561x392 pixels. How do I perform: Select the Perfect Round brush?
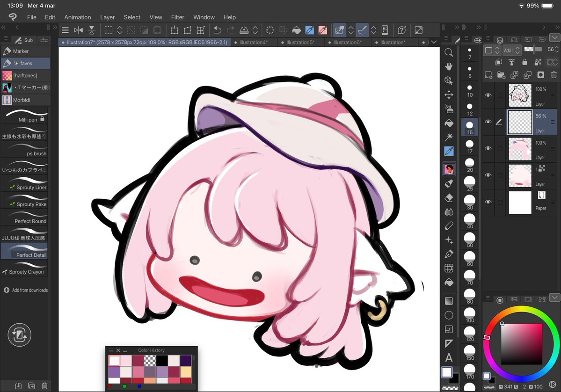point(24,218)
